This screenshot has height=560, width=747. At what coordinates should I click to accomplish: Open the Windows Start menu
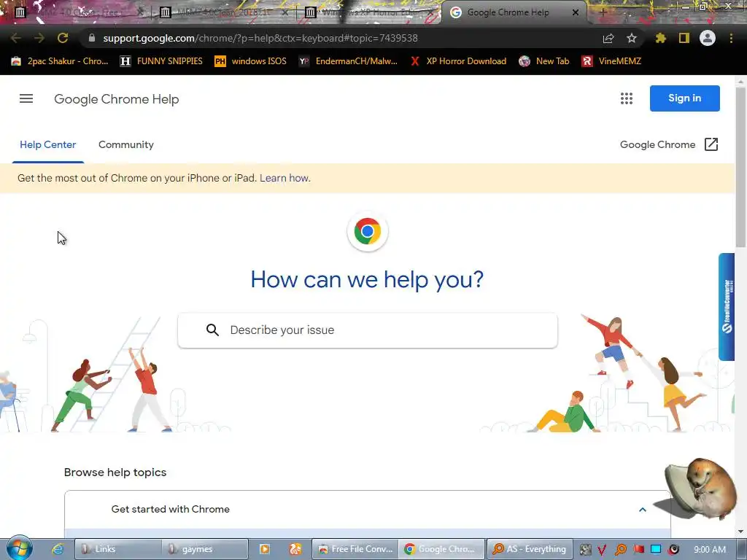point(19,548)
